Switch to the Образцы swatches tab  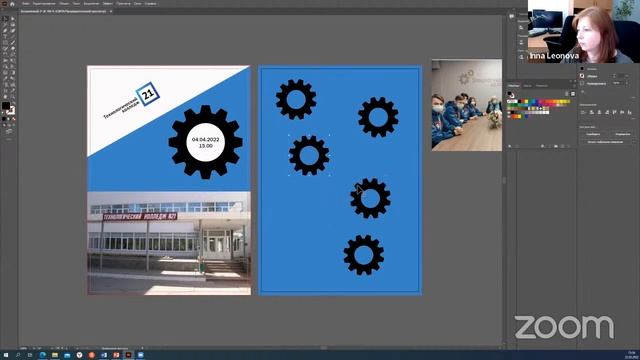[x=514, y=86]
